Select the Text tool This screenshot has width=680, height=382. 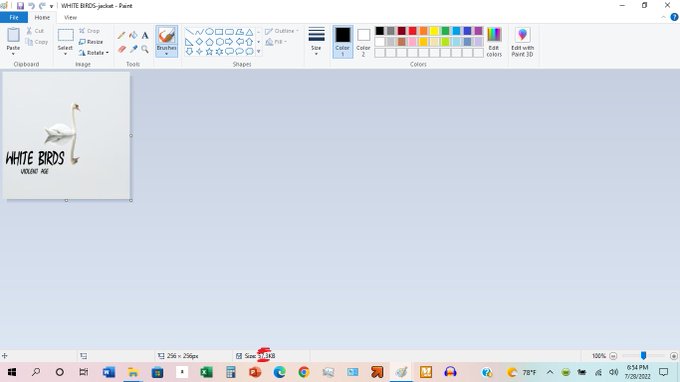tap(145, 36)
